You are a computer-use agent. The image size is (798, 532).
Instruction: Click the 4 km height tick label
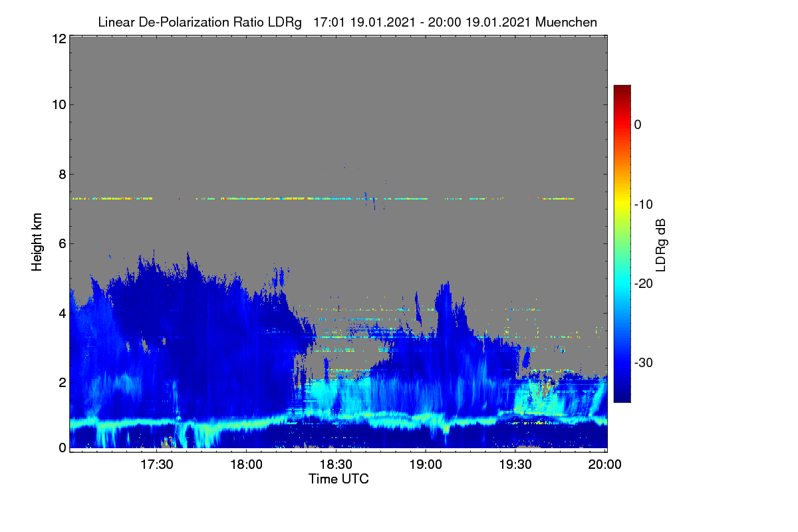tap(62, 313)
